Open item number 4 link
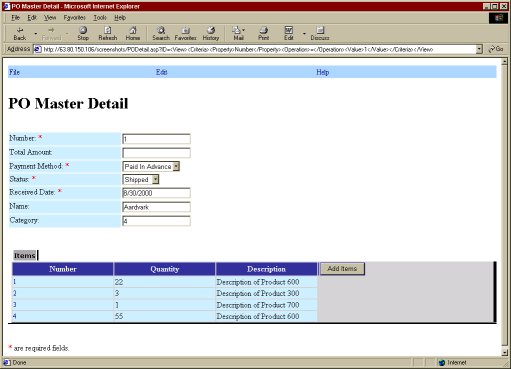Image resolution: width=511 pixels, height=369 pixels. (x=14, y=316)
